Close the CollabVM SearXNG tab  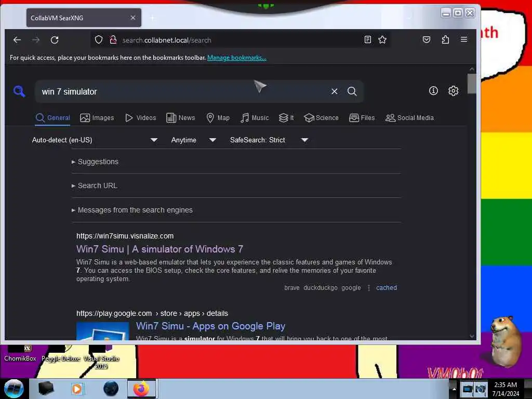tap(133, 18)
